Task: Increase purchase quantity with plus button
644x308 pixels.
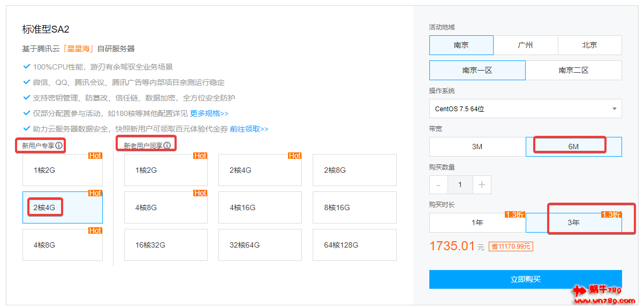Action: tap(481, 184)
